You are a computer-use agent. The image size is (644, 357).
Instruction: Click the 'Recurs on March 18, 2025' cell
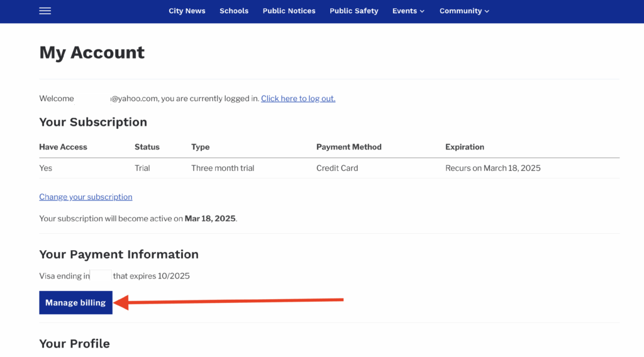pyautogui.click(x=492, y=168)
